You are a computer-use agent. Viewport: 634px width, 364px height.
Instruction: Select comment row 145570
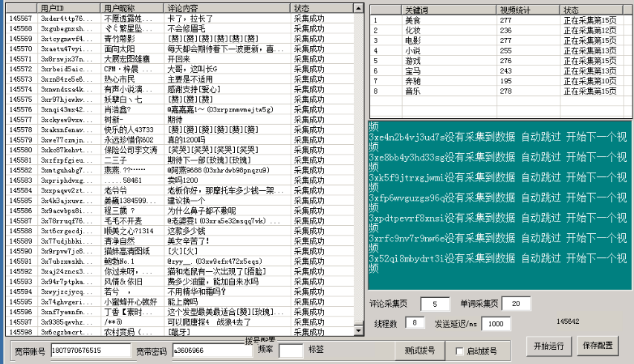[x=180, y=49]
